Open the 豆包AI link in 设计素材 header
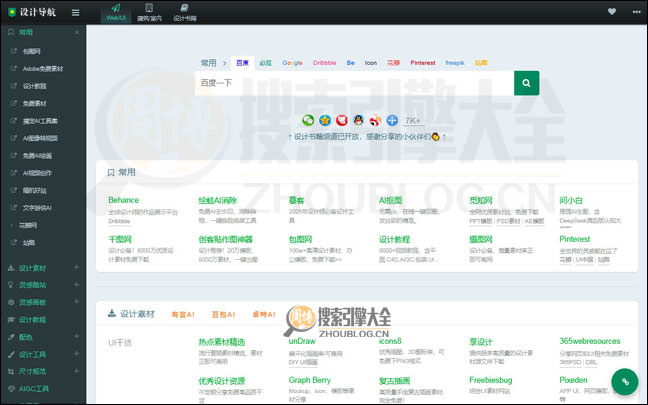 click(224, 314)
